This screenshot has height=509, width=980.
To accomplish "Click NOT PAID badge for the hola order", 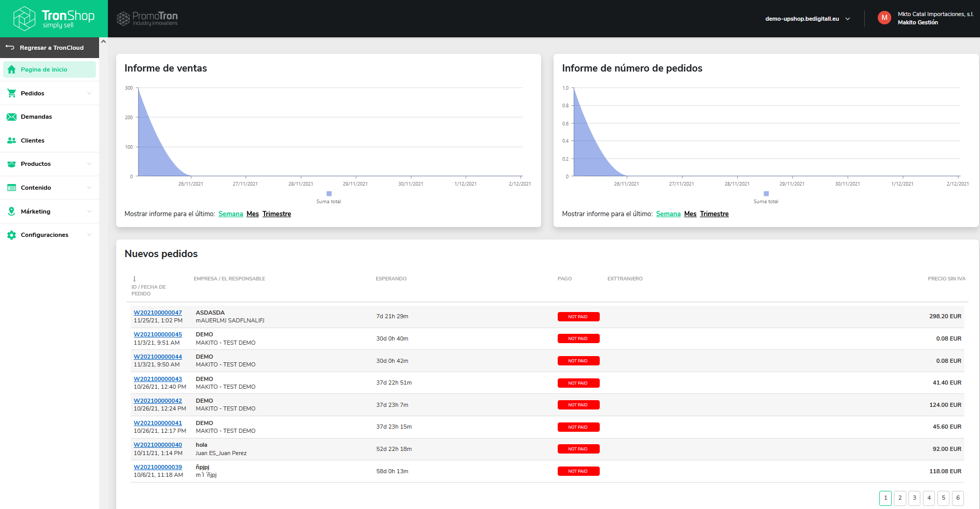I will 578,449.
